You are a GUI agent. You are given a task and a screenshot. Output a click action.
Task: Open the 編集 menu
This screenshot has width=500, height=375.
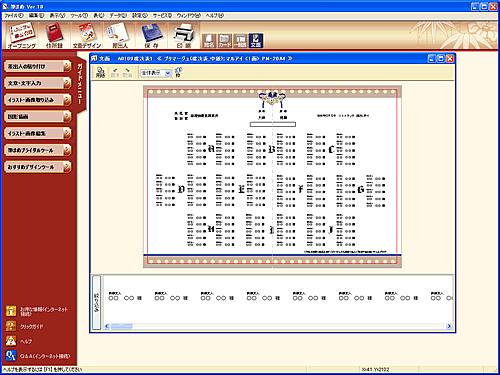(36, 16)
